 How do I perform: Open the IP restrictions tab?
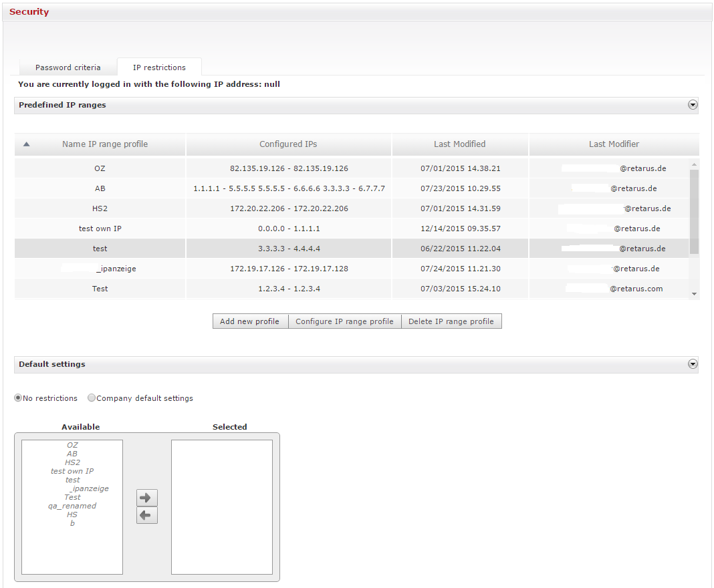tap(159, 67)
